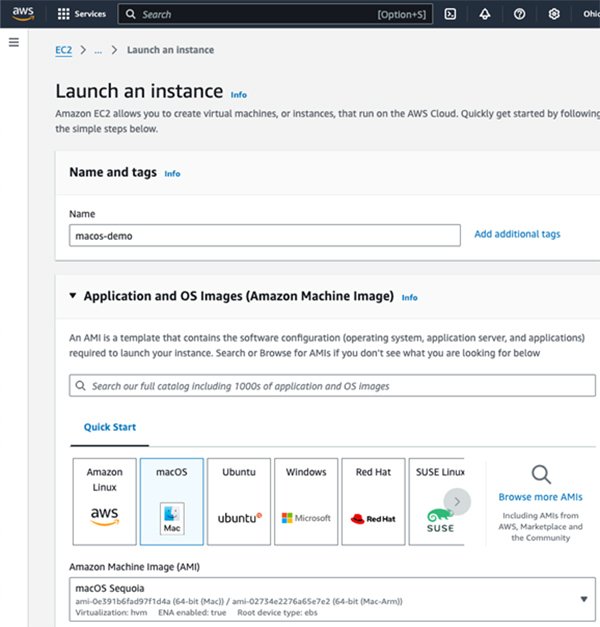Open the notifications bell
This screenshot has width=600, height=627.
[x=485, y=14]
